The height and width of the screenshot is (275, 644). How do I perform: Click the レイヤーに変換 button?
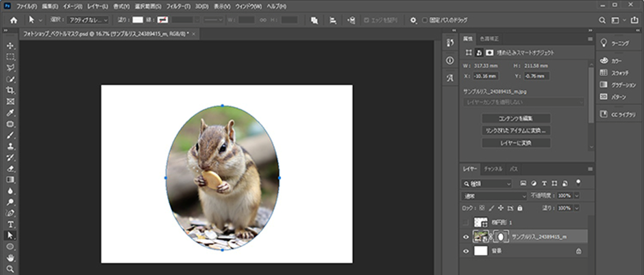click(x=516, y=143)
